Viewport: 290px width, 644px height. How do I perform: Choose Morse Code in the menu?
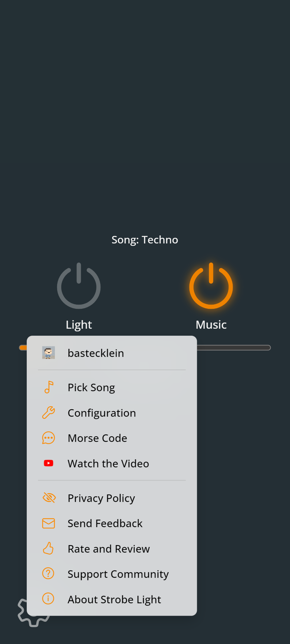pos(97,438)
